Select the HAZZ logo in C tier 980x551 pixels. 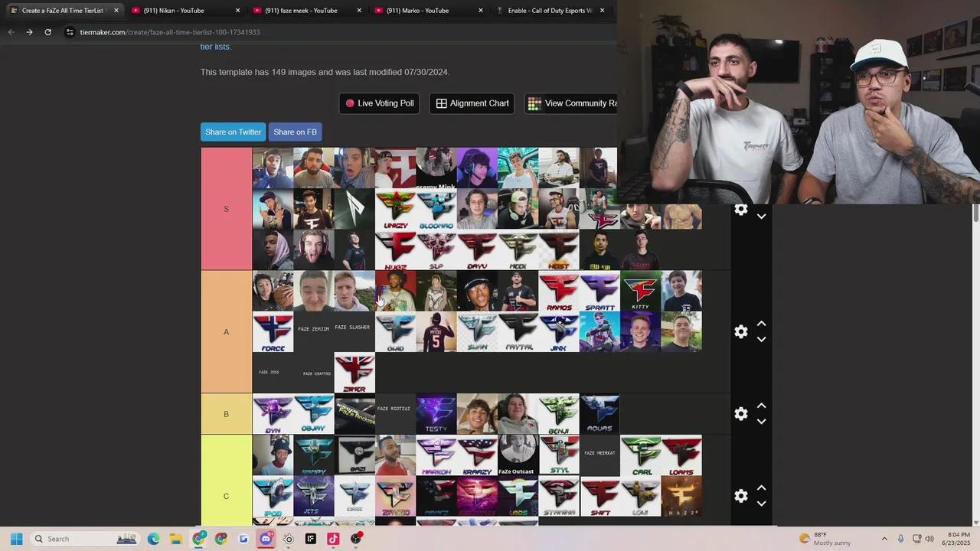pos(681,496)
